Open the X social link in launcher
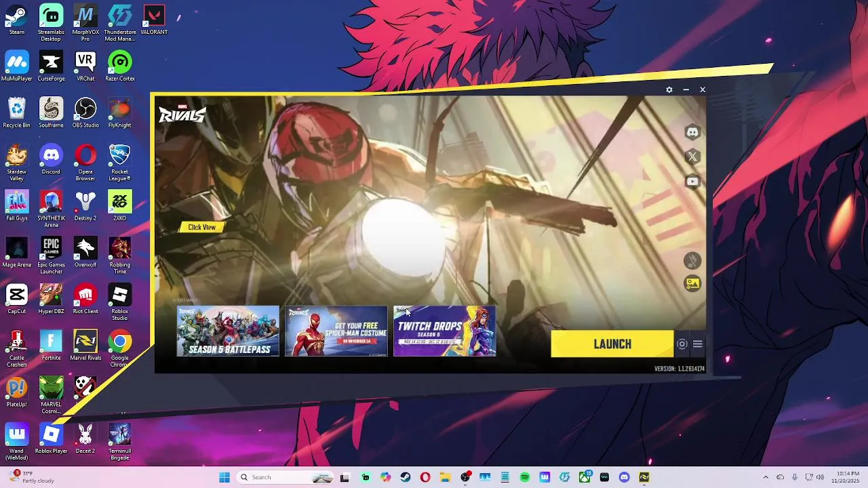The image size is (868, 488). coord(692,157)
